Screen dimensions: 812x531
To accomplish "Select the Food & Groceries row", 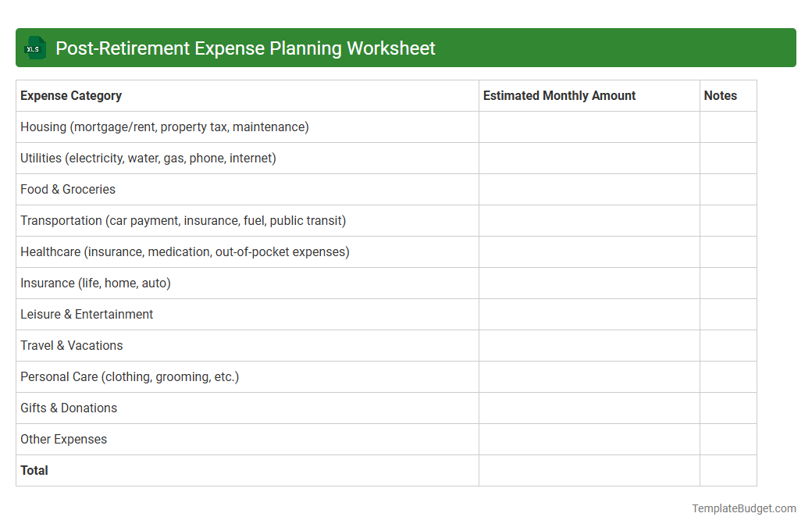I will point(67,189).
